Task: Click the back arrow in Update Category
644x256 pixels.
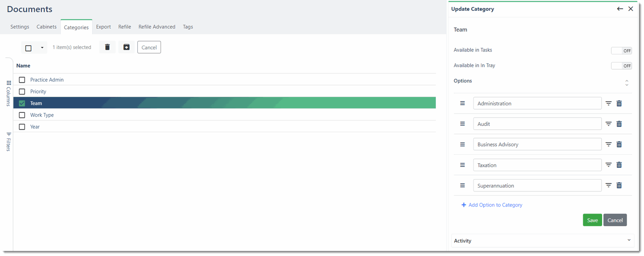Action: (620, 9)
